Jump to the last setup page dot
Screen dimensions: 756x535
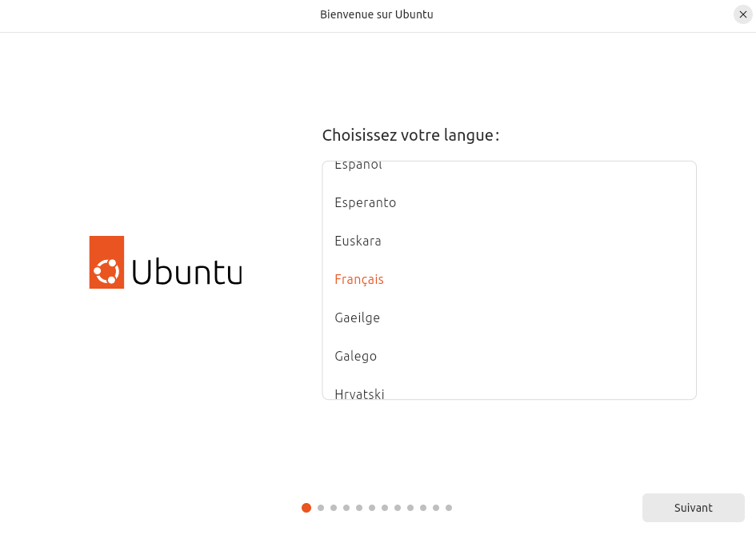[x=449, y=507]
